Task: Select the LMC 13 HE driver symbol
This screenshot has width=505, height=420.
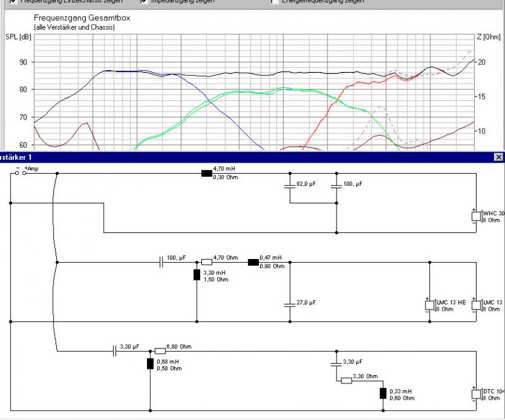Action: 431,305
